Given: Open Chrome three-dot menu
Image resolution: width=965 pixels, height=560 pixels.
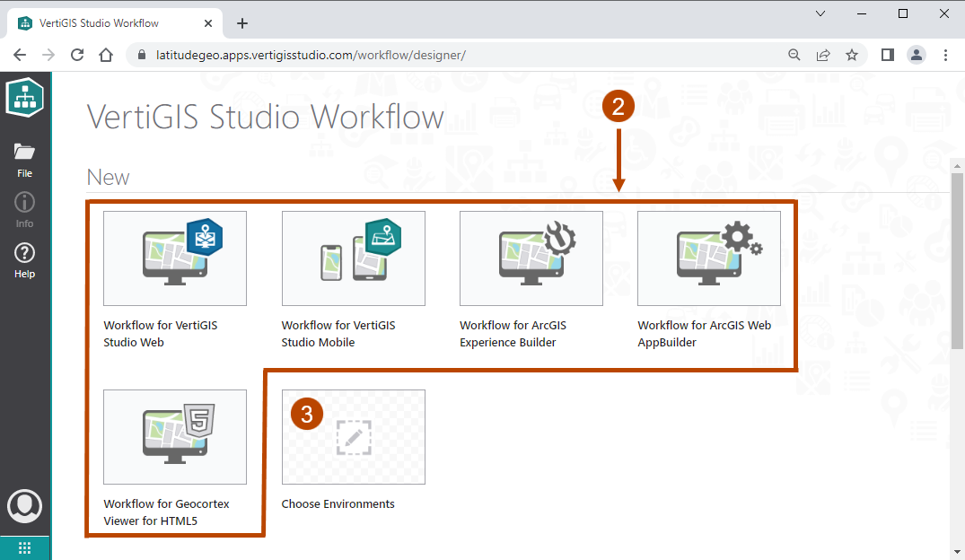Looking at the screenshot, I should pos(945,55).
